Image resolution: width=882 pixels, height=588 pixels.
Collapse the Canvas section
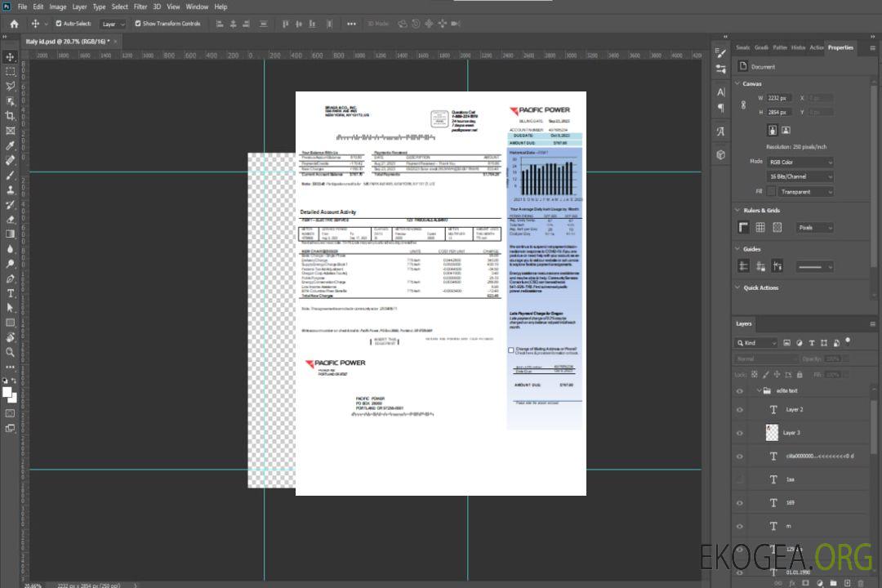[x=737, y=83]
